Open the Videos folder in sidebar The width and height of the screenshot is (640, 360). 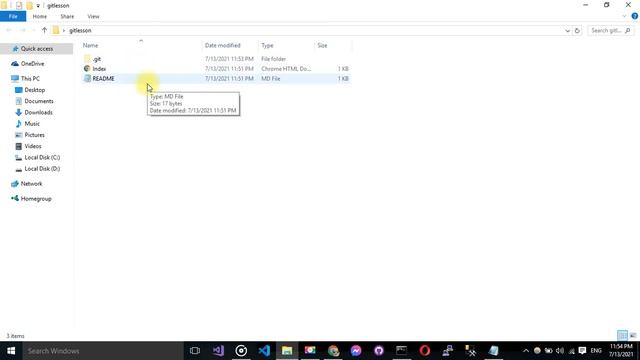(x=33, y=146)
